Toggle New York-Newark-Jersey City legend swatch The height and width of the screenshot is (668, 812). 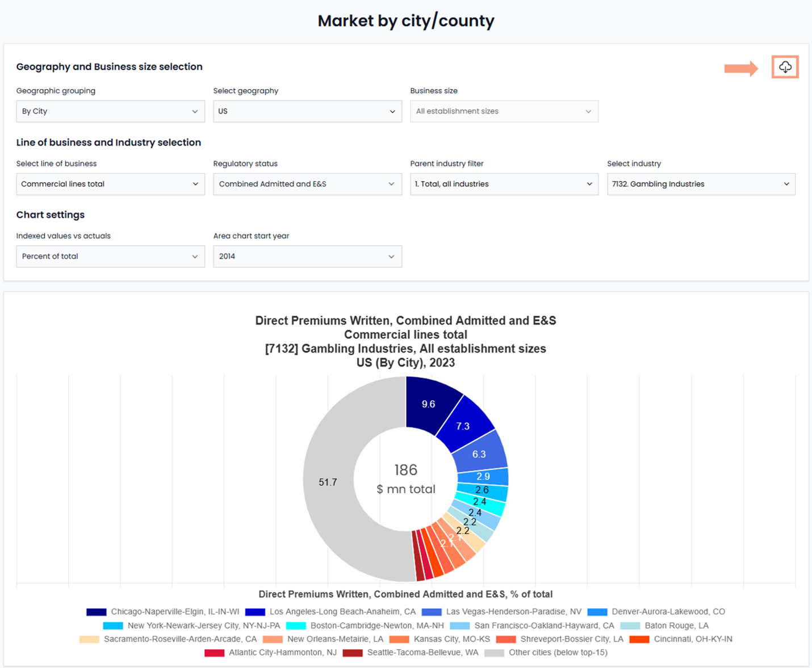(x=113, y=625)
